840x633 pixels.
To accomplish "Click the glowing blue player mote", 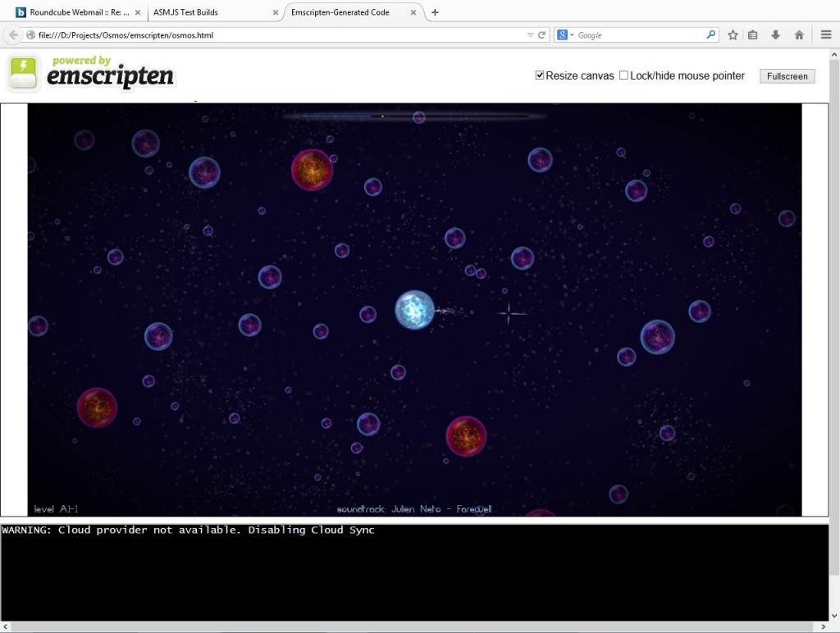I will point(414,310).
